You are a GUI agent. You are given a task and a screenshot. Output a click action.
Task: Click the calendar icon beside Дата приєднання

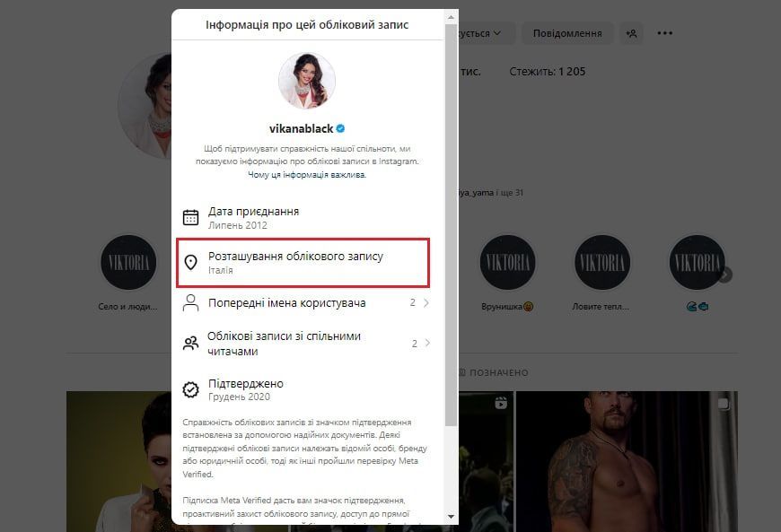point(191,217)
